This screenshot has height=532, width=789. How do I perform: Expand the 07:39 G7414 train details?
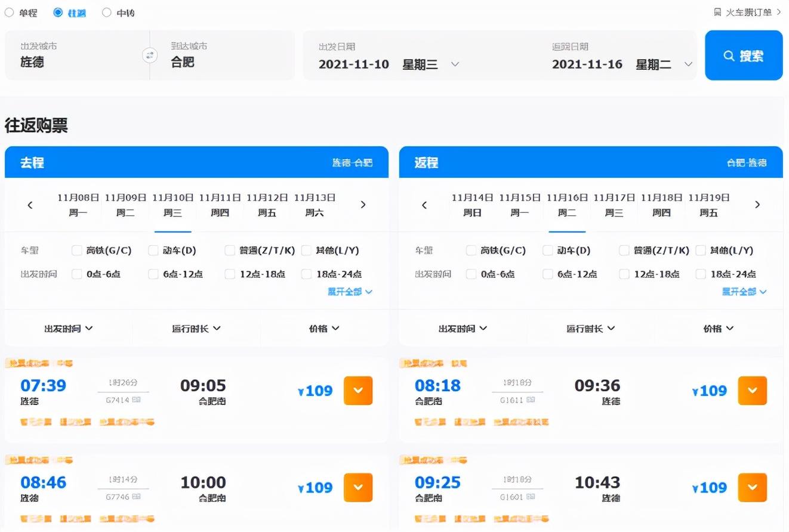point(358,391)
